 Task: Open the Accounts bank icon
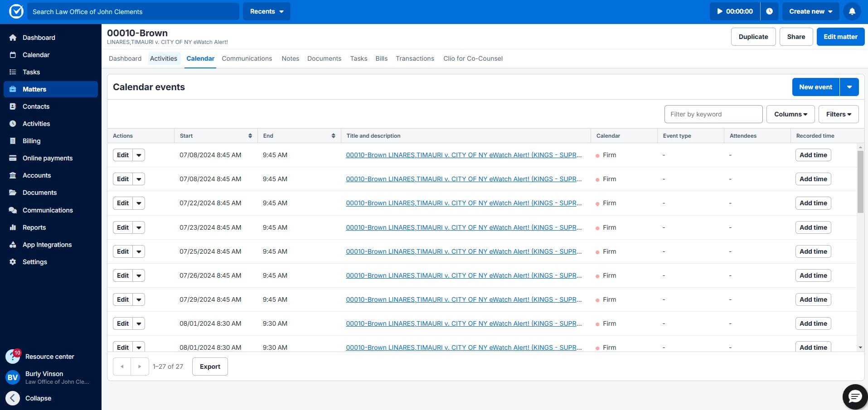[x=13, y=175]
